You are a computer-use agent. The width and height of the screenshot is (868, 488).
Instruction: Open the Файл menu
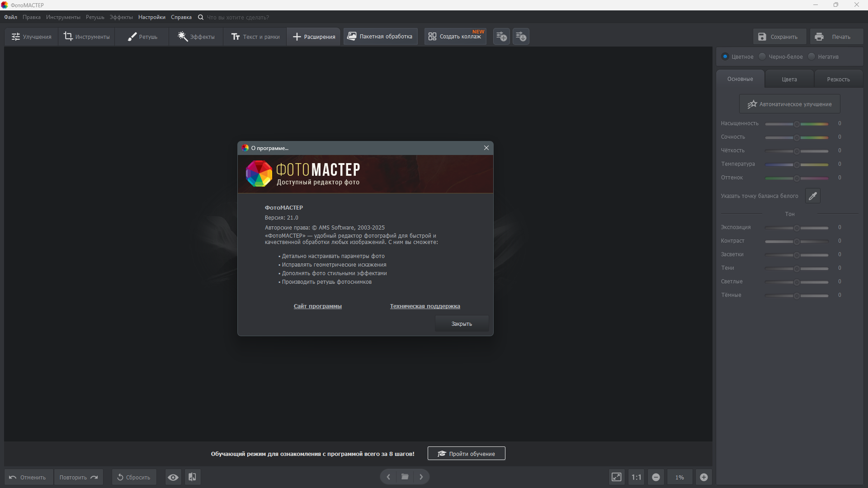10,17
